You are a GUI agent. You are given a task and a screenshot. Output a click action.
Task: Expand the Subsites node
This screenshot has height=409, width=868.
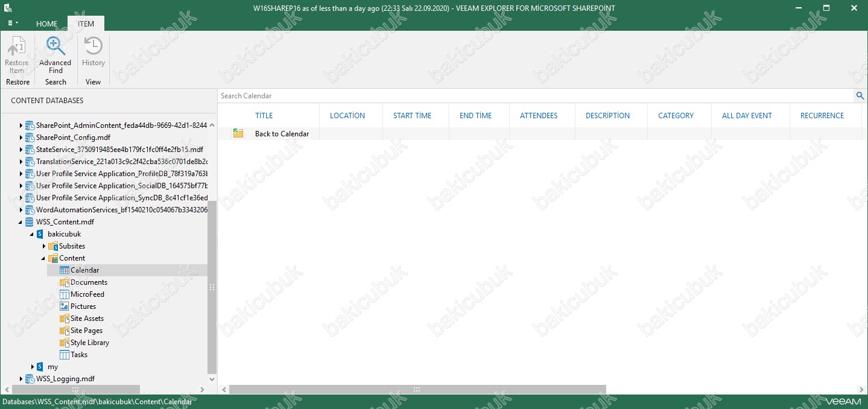pos(44,246)
